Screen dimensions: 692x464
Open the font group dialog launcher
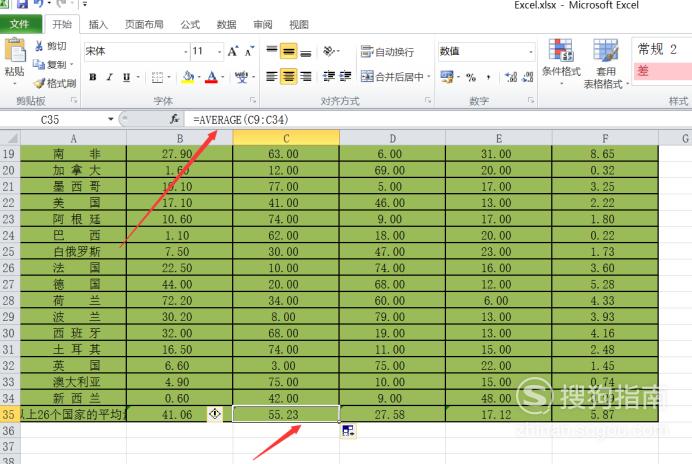tap(253, 100)
